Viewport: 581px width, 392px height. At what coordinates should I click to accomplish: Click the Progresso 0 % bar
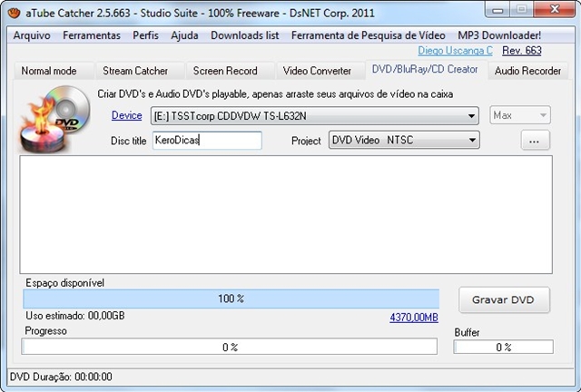(230, 347)
